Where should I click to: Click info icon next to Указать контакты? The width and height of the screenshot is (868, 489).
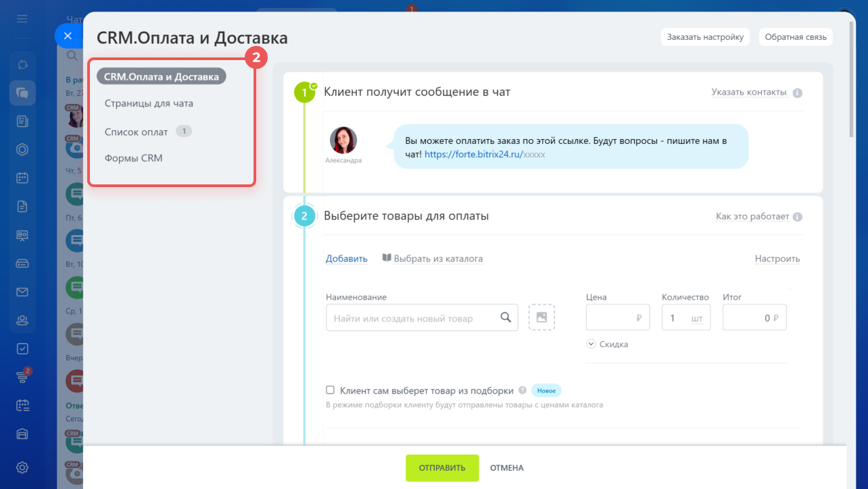click(798, 93)
